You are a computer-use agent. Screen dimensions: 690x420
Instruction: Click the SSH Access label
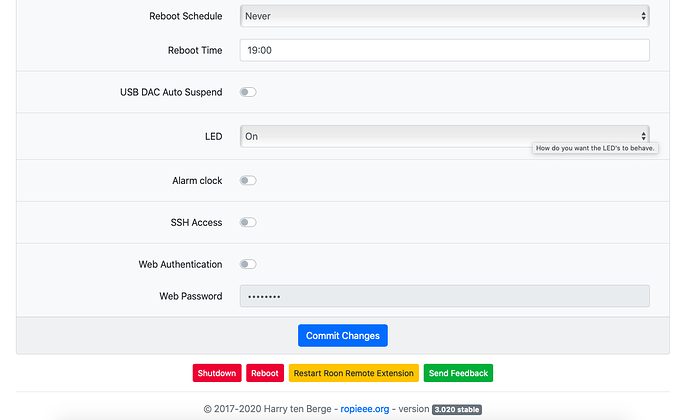point(196,222)
